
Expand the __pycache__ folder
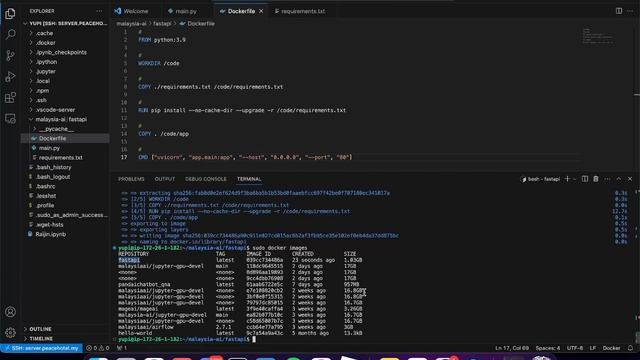[x=65, y=129]
